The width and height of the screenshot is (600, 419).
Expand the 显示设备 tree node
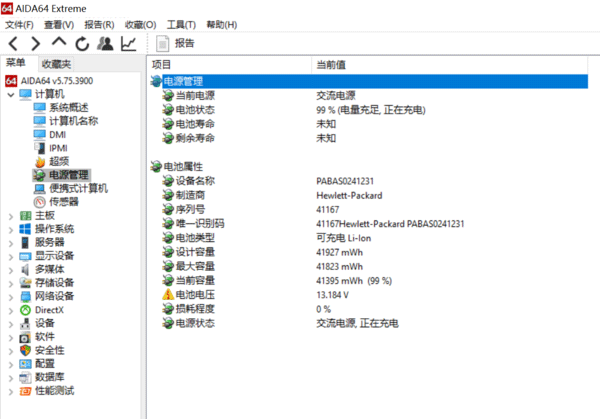click(11, 256)
